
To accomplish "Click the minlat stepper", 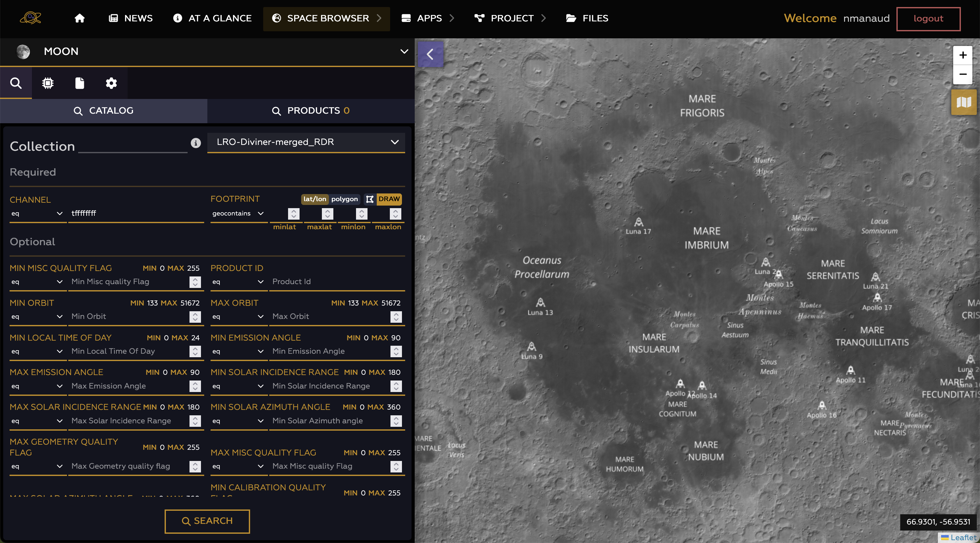I will point(293,214).
